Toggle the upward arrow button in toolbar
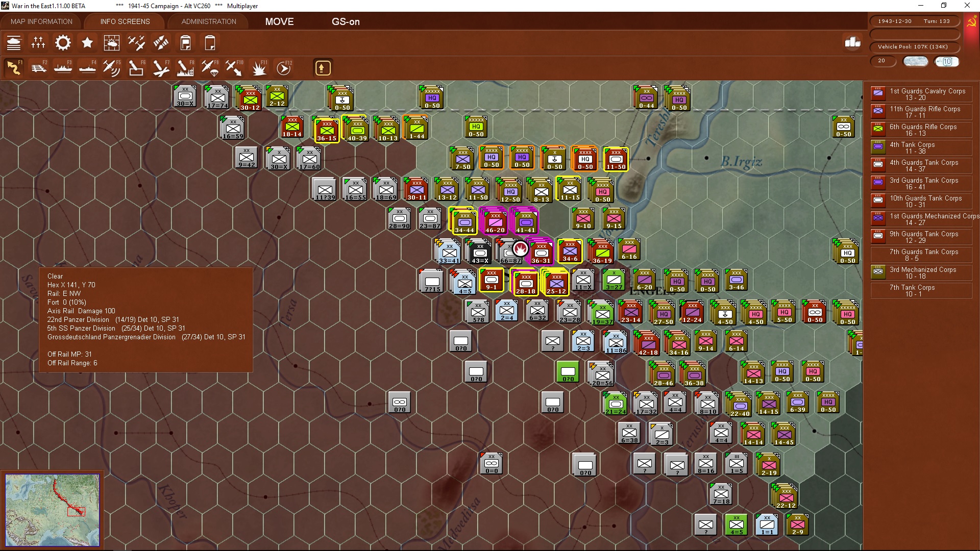The width and height of the screenshot is (980, 551). click(323, 68)
